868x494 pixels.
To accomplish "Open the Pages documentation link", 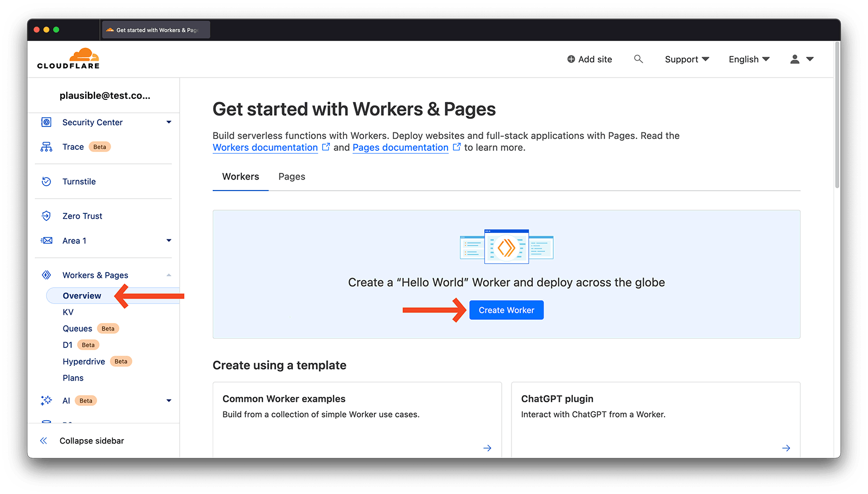I will tap(400, 148).
